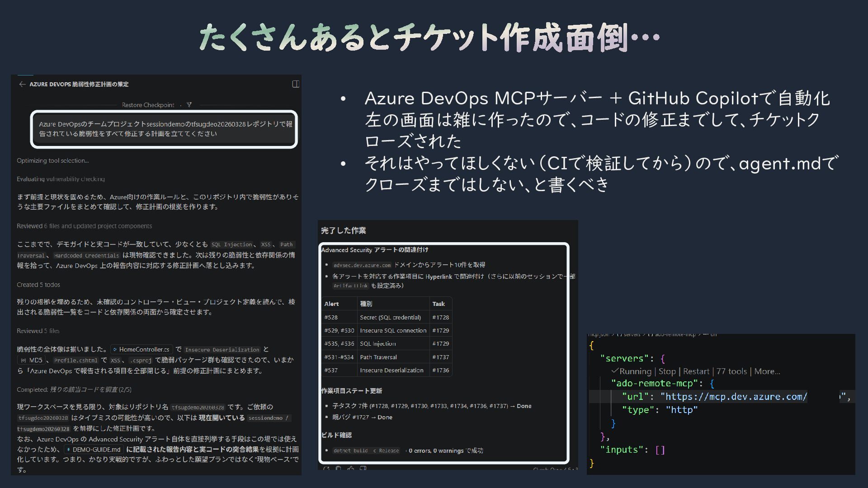Click the retry icon below completed work
Image resolution: width=868 pixels, height=488 pixels.
pyautogui.click(x=326, y=469)
